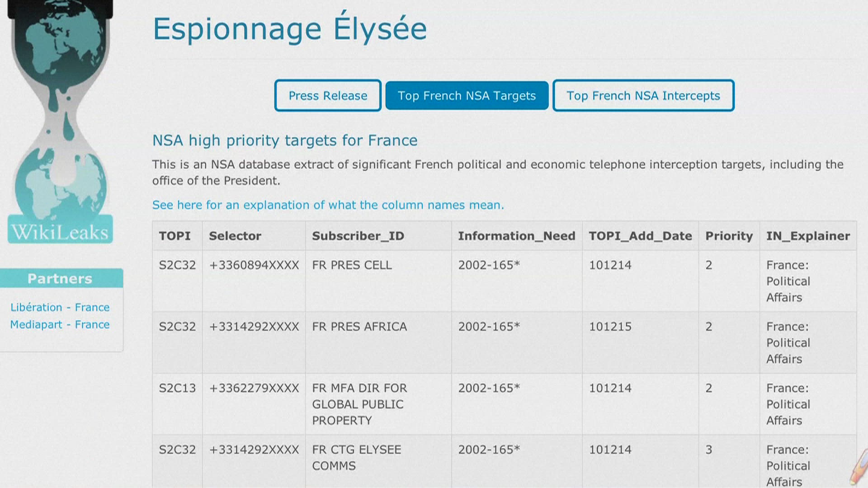This screenshot has width=868, height=488.
Task: Open the Mediapart - France partner link
Action: [x=60, y=325]
